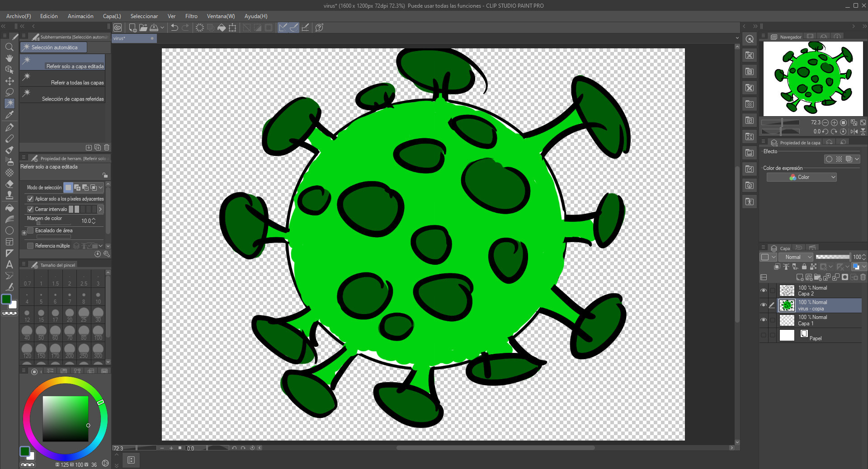The image size is (868, 469).
Task: Select the Zoom magnifier tool
Action: click(9, 47)
